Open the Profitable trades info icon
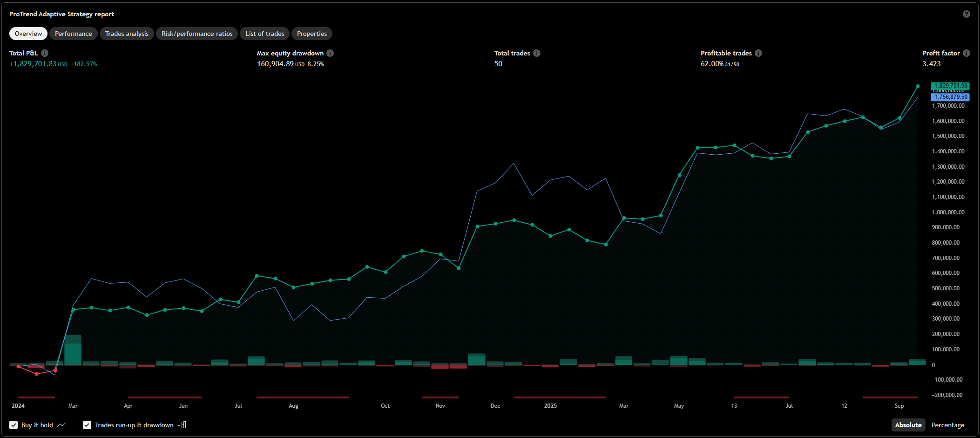980x438 pixels. 759,53
